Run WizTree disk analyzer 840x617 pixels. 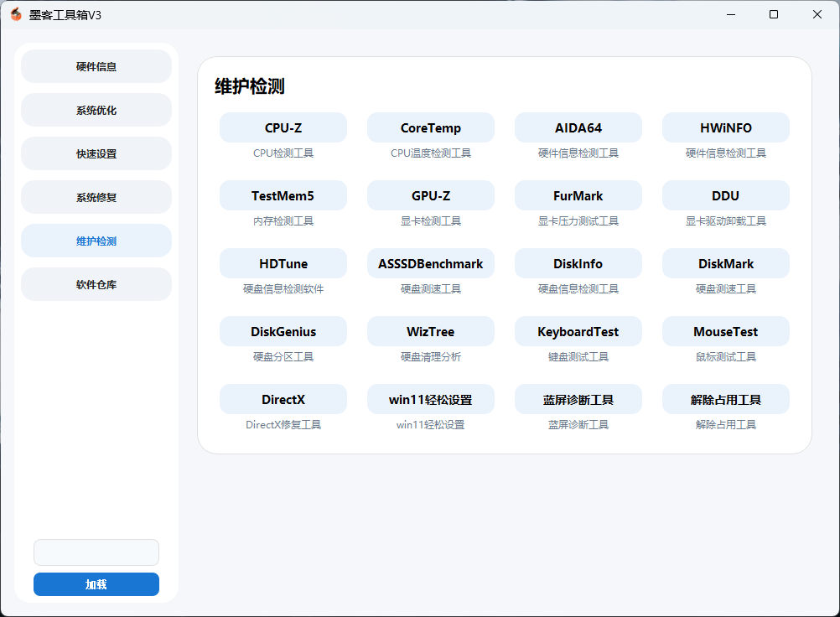click(430, 331)
